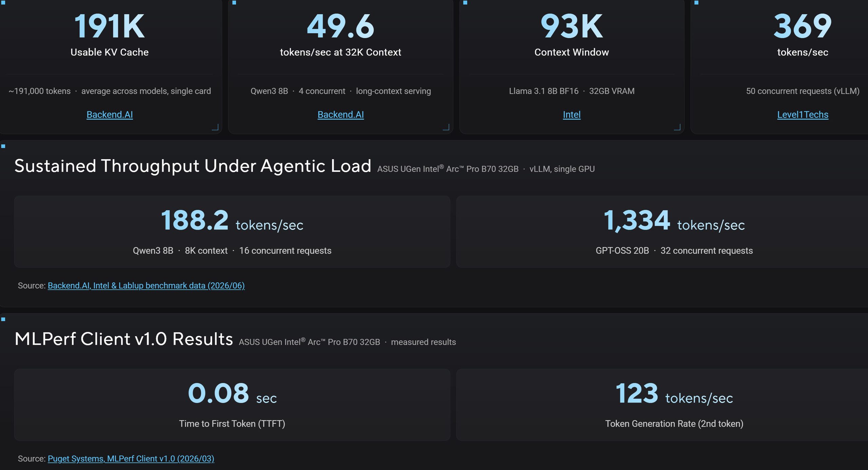The height and width of the screenshot is (470, 868).
Task: Open the Backend.AI link under 32K Context card
Action: 340,115
